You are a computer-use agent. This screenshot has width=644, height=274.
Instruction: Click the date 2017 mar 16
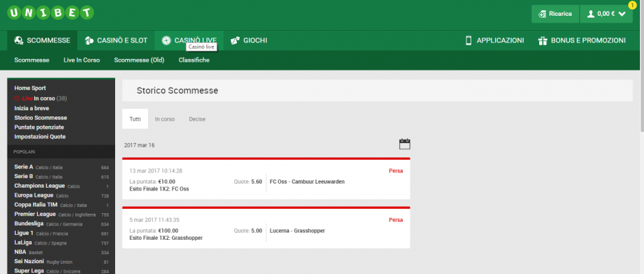(139, 145)
